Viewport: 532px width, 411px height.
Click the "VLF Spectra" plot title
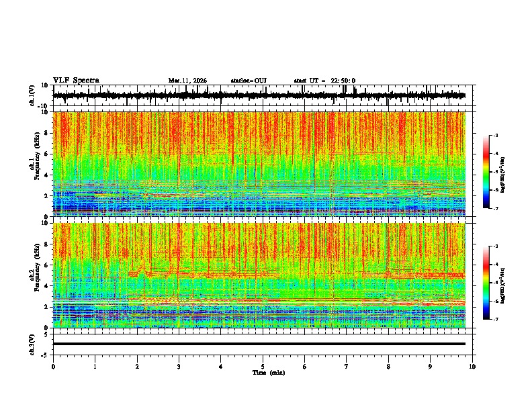tap(76, 81)
